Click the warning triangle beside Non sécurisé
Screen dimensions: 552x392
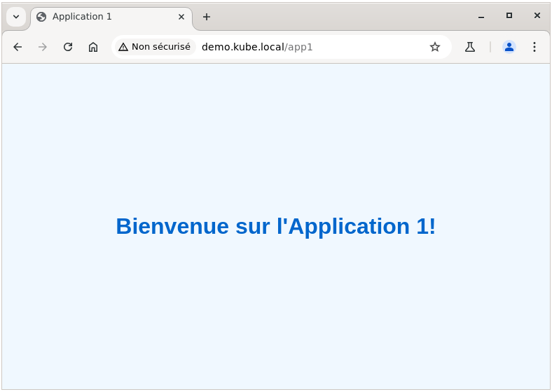(x=123, y=47)
